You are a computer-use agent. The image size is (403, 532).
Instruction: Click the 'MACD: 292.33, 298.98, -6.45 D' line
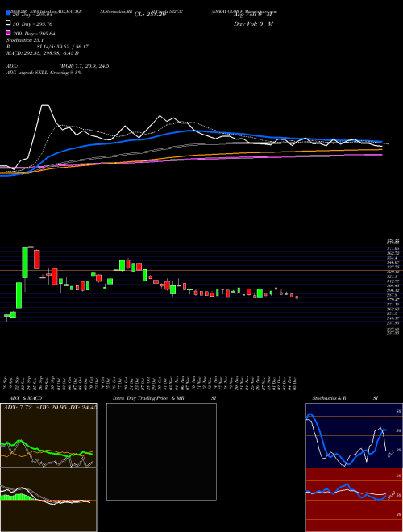[43, 53]
